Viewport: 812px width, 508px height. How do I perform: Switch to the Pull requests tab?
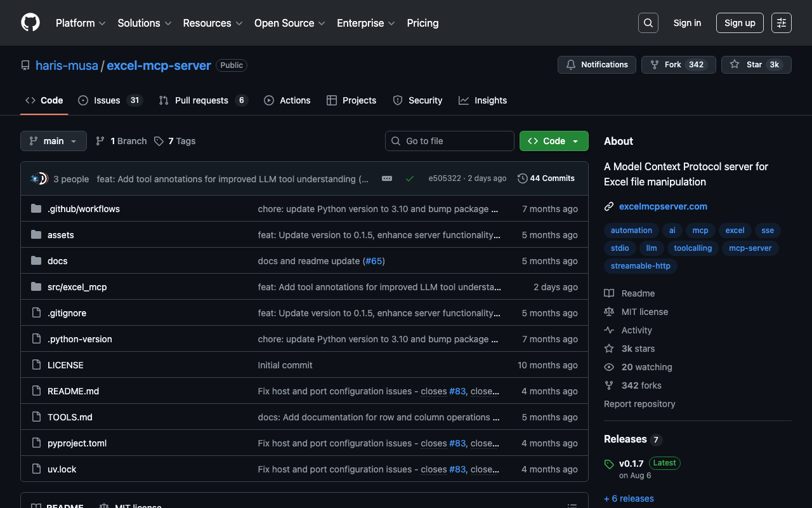pos(202,100)
